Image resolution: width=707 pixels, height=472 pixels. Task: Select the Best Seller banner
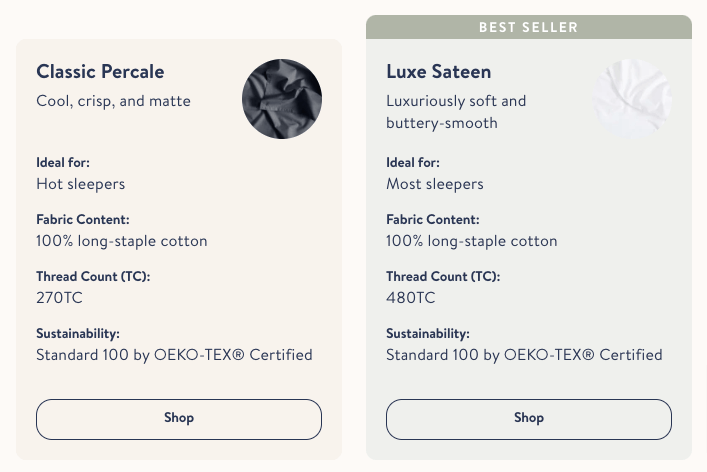529,27
